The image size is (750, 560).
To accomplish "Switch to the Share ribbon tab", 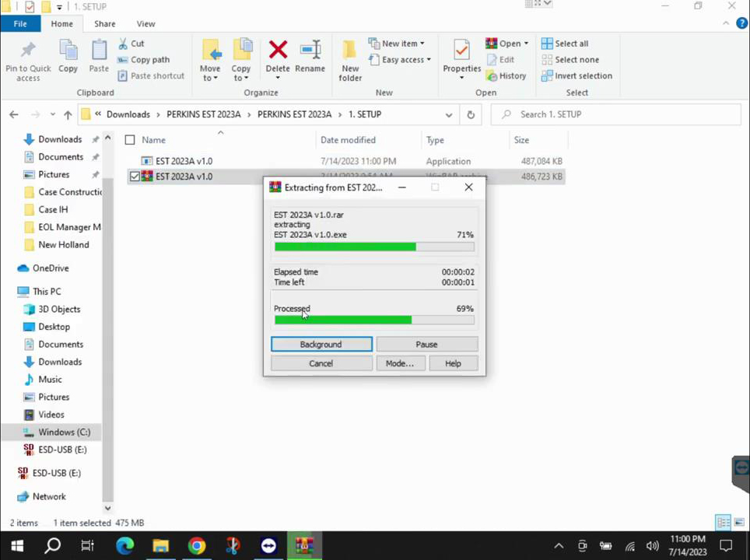I will pos(105,23).
